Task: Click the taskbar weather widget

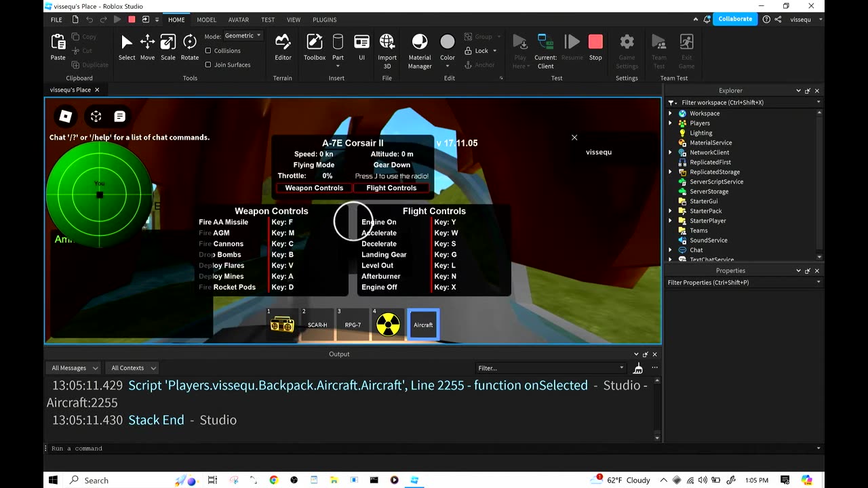Action: 620,480
